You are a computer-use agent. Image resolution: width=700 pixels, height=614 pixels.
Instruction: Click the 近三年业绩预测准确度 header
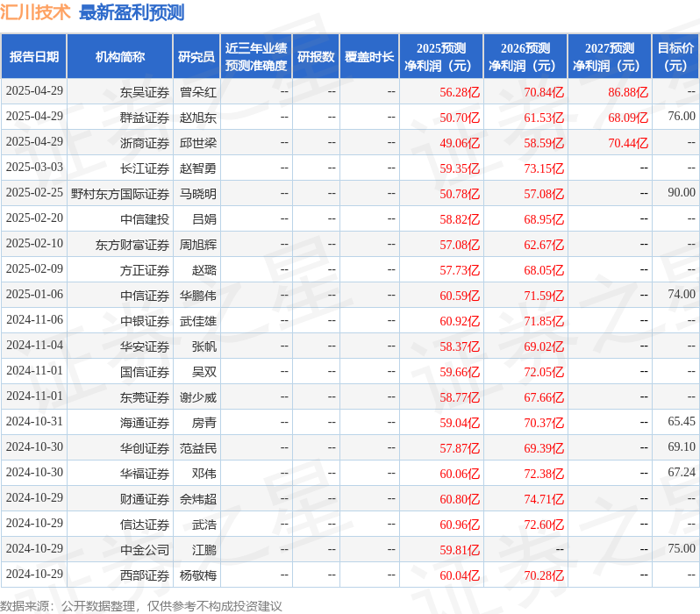point(256,57)
